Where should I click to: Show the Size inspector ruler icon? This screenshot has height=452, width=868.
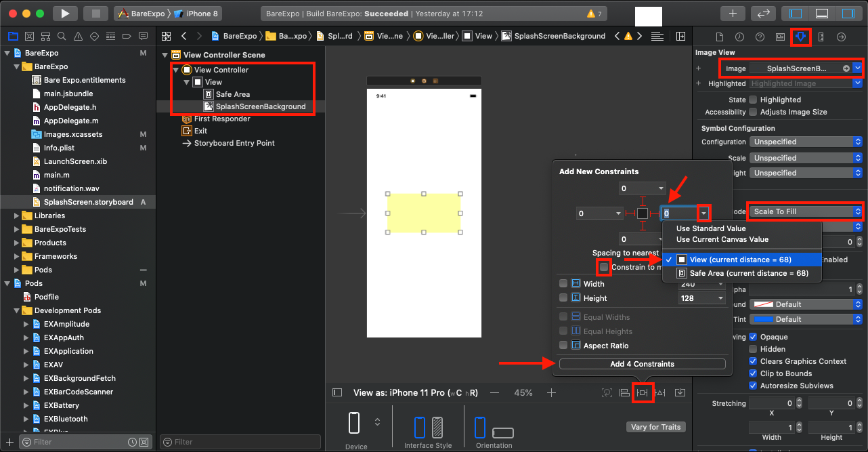pyautogui.click(x=821, y=37)
